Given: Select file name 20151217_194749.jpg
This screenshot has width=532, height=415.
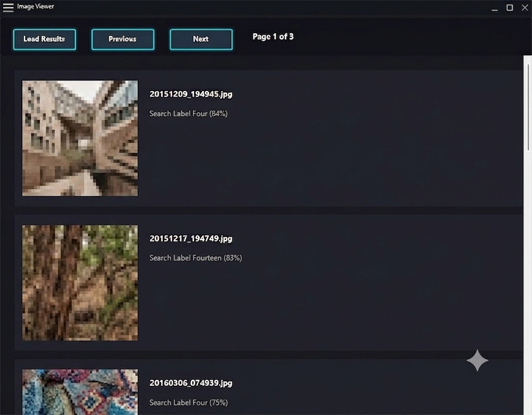Looking at the screenshot, I should (x=191, y=238).
